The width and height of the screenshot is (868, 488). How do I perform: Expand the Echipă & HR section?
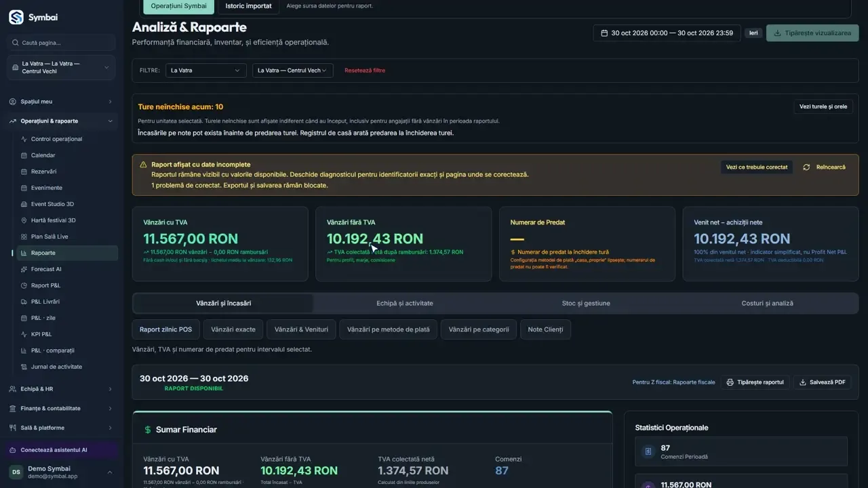tap(62, 389)
